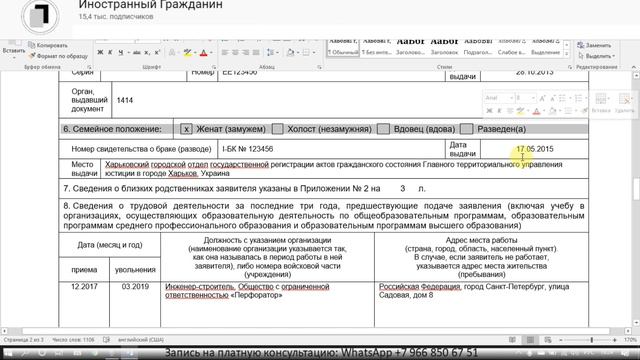
Task: Click Копировать in the clipboard group
Action: (x=48, y=45)
